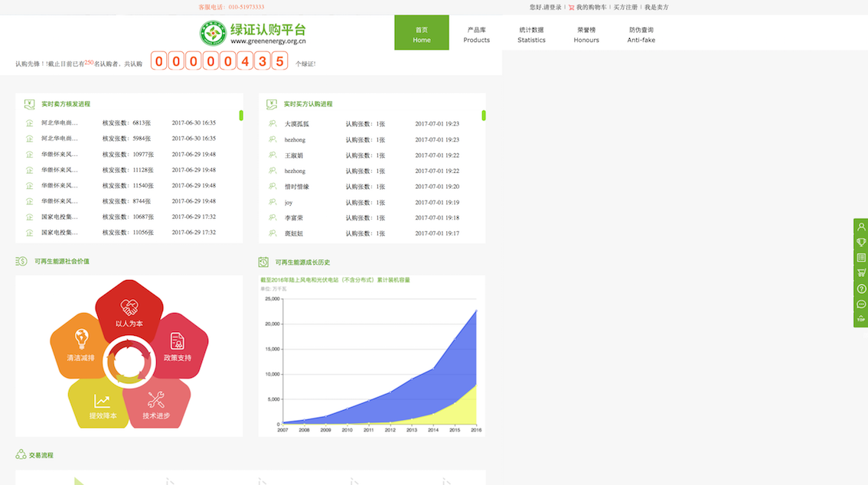This screenshot has height=485, width=868.
Task: Open the chat bubble icon in sidebar
Action: pyautogui.click(x=861, y=304)
